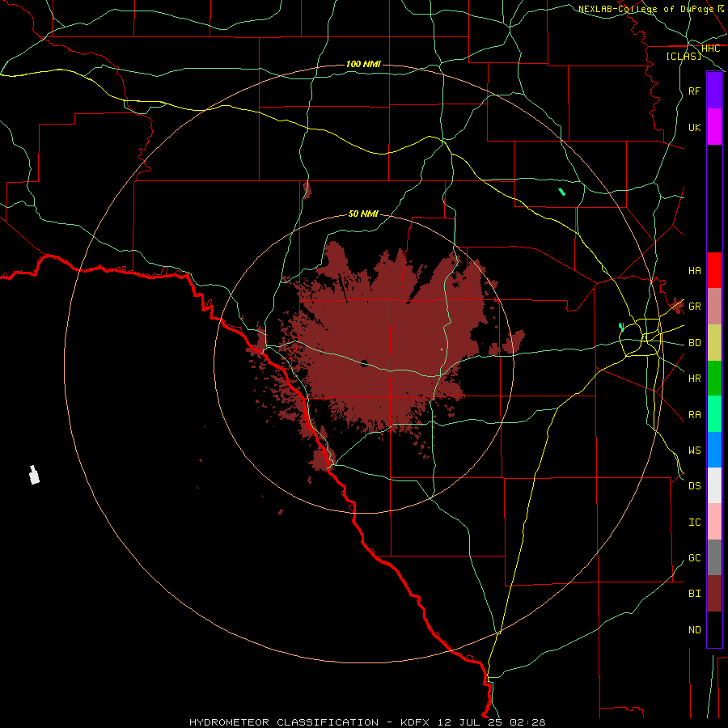728x728 pixels.
Task: Click the NEXLAB-College of DuPage credit
Action: [x=650, y=9]
